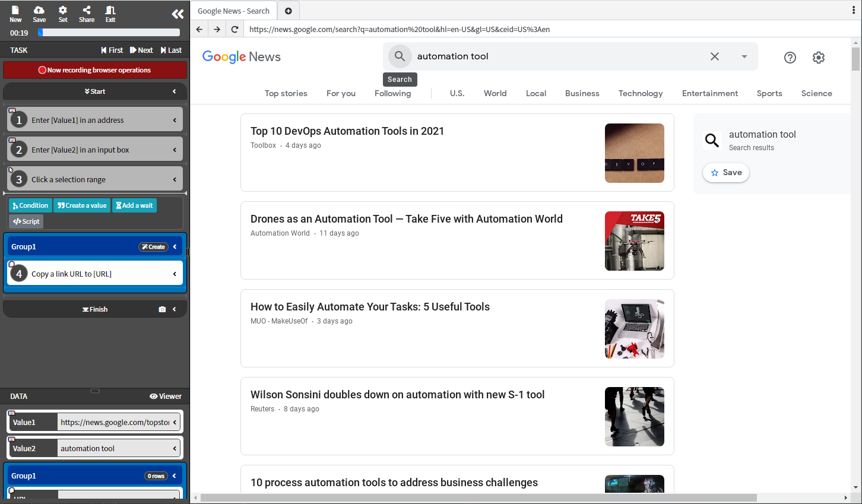This screenshot has width=862, height=504.
Task: Click the horizontal page scrollbar
Action: [x=478, y=497]
